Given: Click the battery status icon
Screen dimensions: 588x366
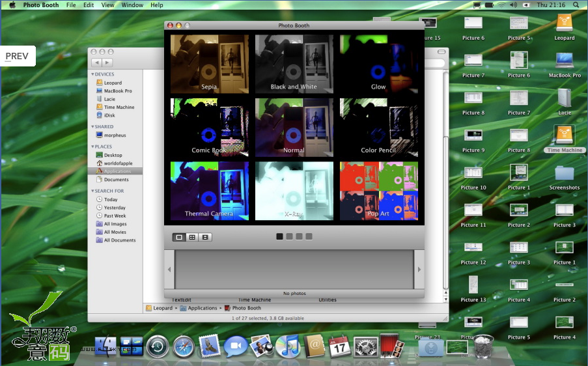Looking at the screenshot, I should 489,5.
